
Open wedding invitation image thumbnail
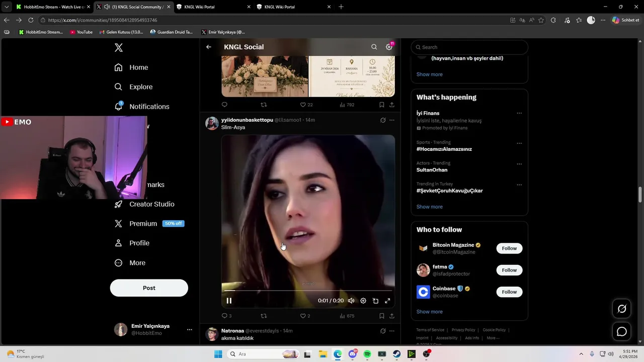pos(352,76)
